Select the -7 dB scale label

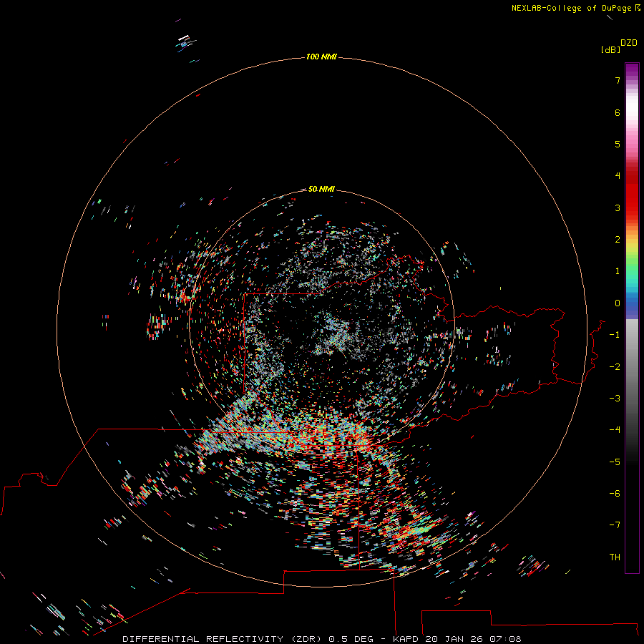tap(615, 525)
